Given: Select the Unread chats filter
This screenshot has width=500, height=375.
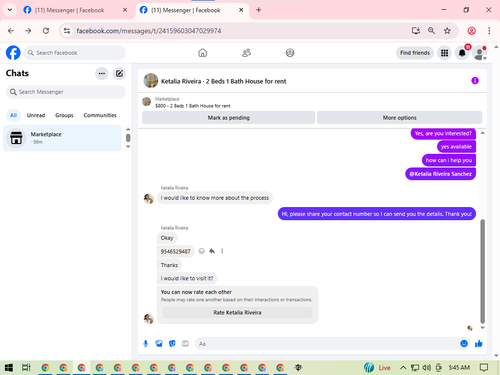Looking at the screenshot, I should click(x=36, y=115).
